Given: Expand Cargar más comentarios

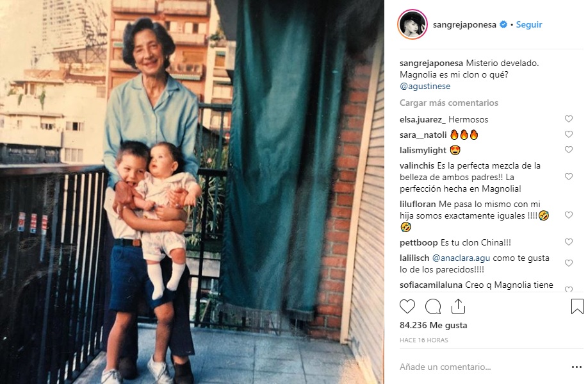Looking at the screenshot, I should (x=449, y=103).
